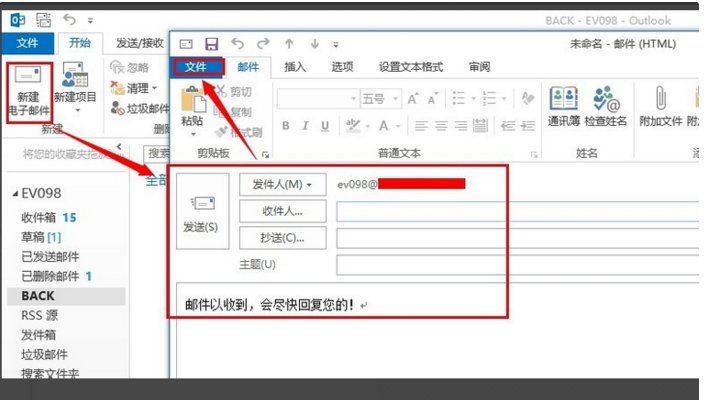Collapse the EV098 account tree

point(15,194)
